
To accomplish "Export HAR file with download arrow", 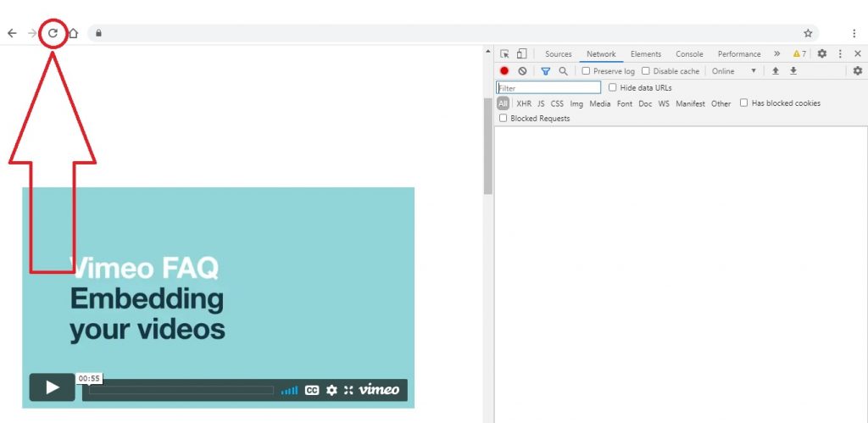I will click(793, 71).
